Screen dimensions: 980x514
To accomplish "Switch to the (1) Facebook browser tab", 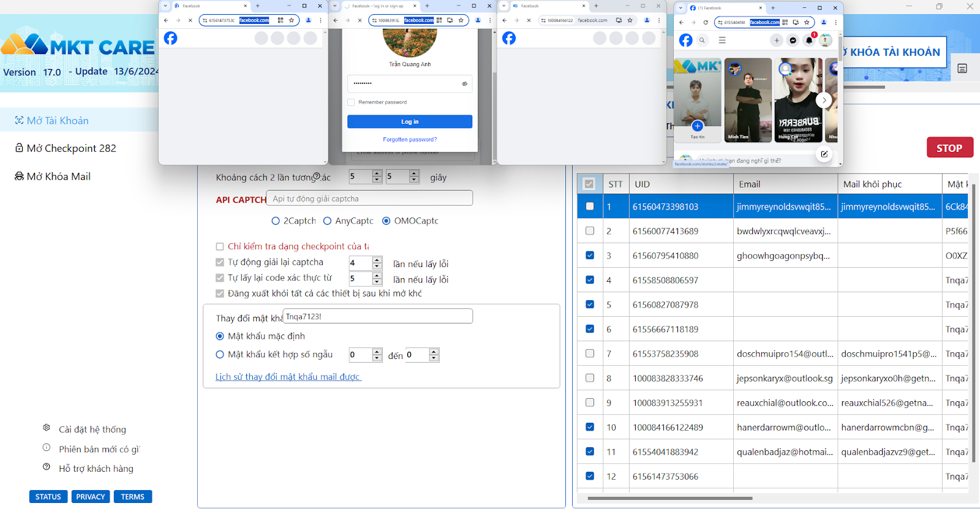I will pos(726,8).
